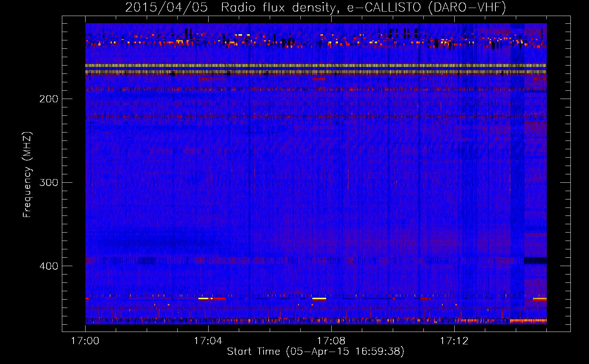This screenshot has width=589, height=364.
Task: Click the 400 frequency tick label
Action: click(49, 266)
